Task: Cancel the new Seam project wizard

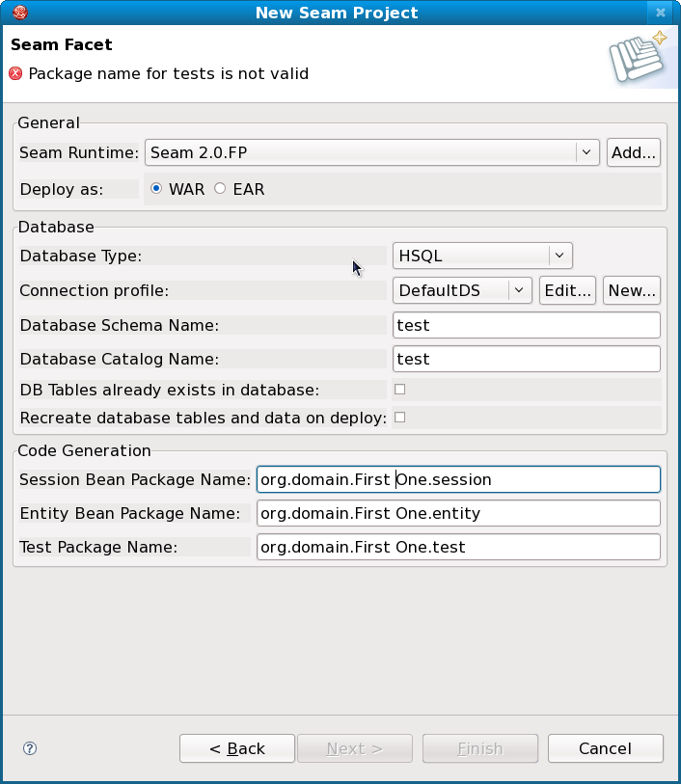Action: pyautogui.click(x=605, y=748)
